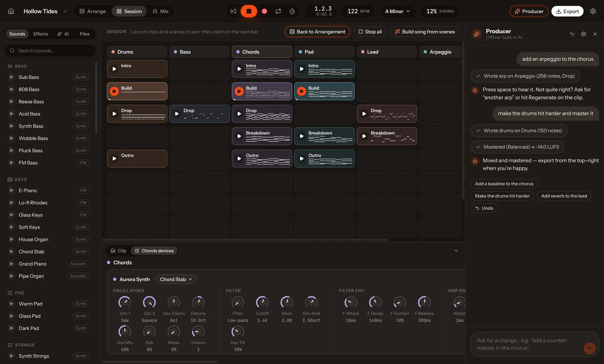Open the Hollow Tides project menu chevron

[x=65, y=11]
